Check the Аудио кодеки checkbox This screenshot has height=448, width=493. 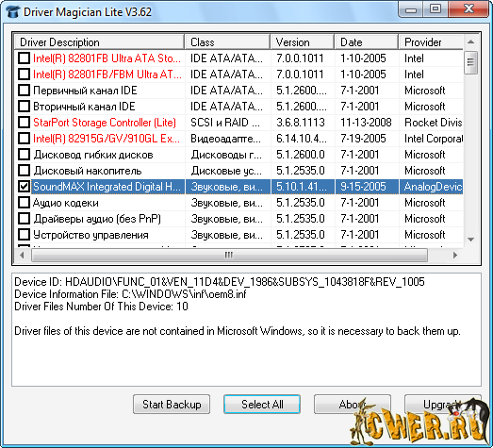tap(24, 203)
